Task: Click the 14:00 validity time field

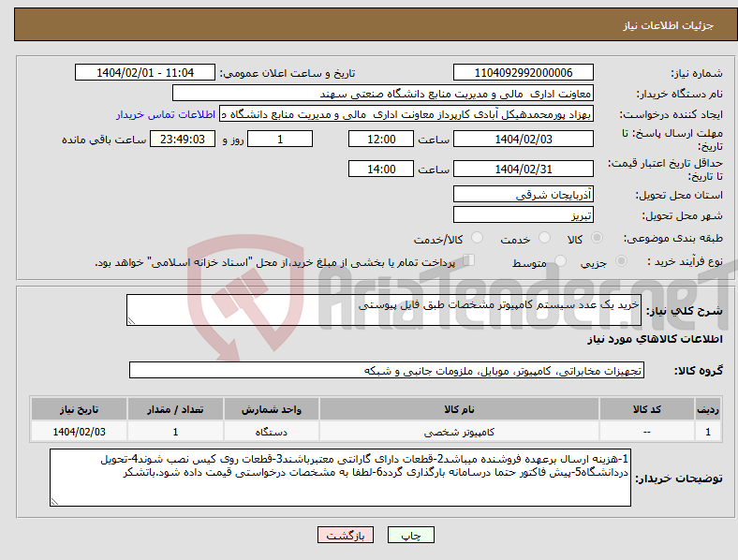Action: [x=381, y=169]
